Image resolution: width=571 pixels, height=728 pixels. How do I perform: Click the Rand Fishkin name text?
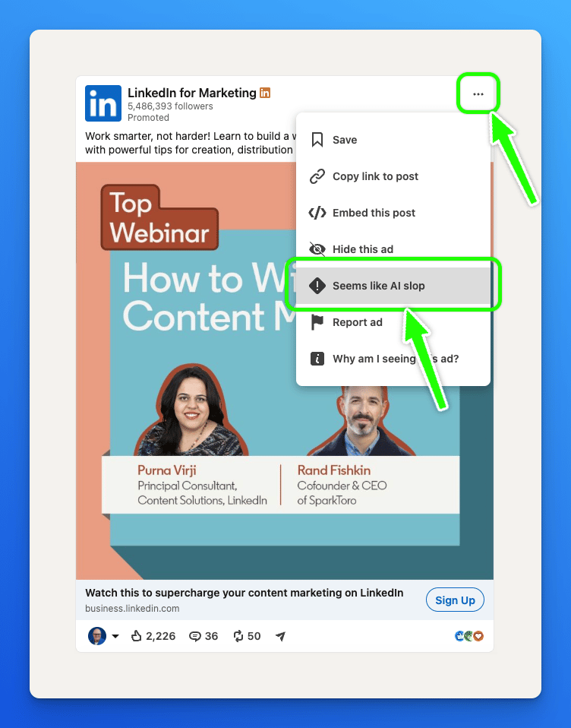334,470
